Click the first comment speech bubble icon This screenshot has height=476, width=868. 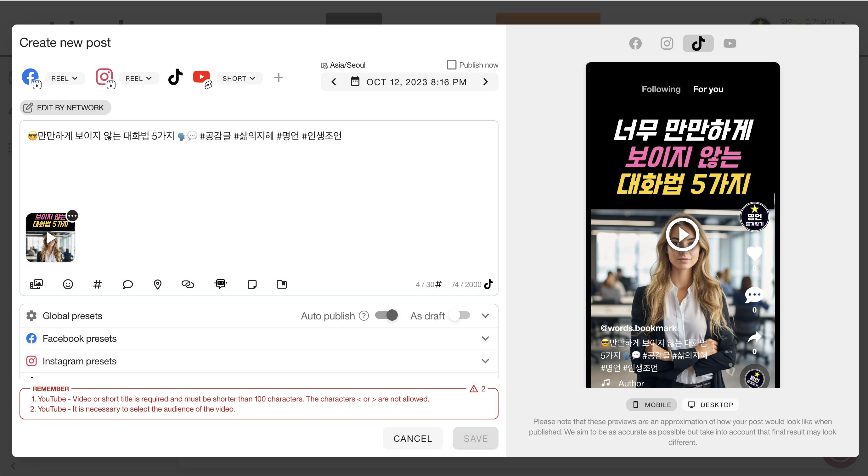click(128, 285)
